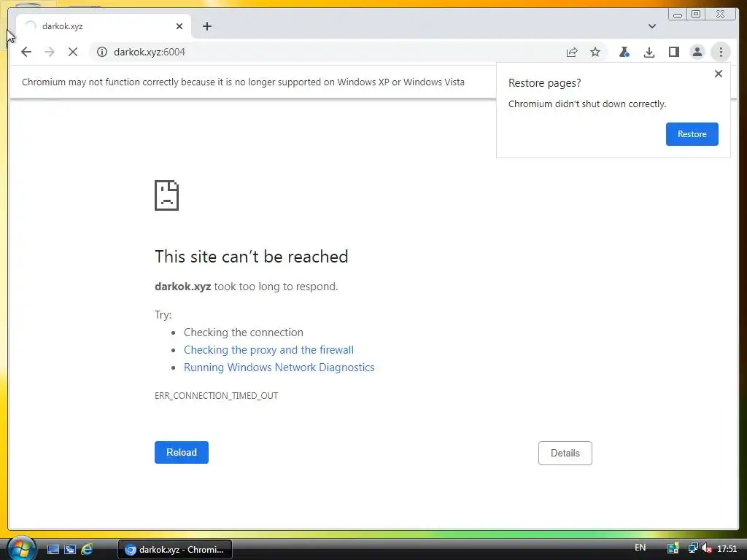This screenshot has width=747, height=560.
Task: Click the Windows Start orb
Action: (x=21, y=548)
